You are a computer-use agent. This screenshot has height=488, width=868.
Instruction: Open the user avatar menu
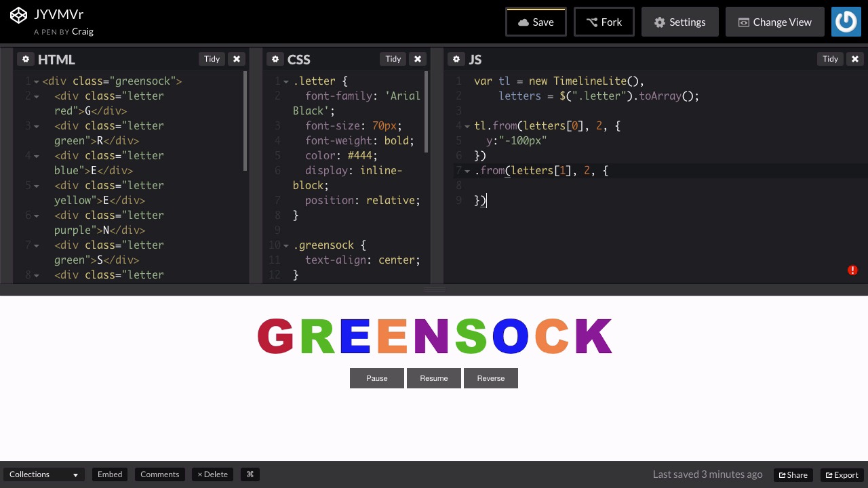point(846,22)
